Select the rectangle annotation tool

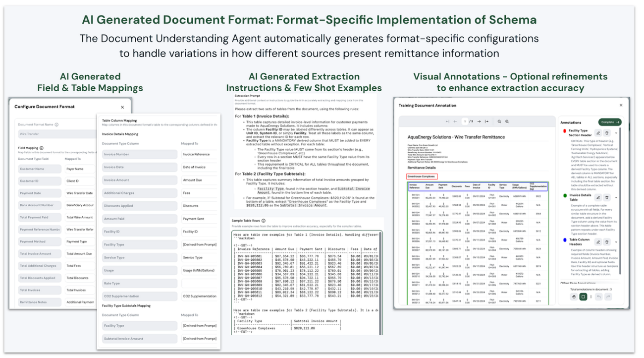583,297
